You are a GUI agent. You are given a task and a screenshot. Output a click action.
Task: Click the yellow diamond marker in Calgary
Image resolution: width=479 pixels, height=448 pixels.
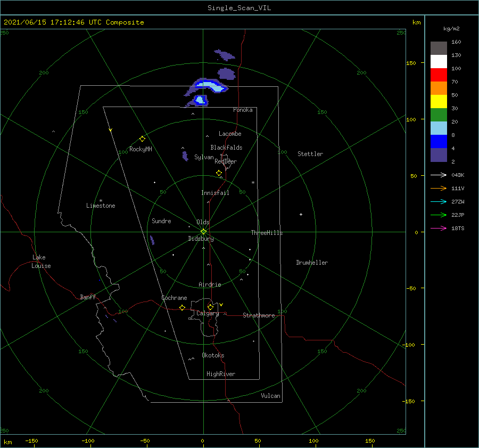(x=210, y=307)
